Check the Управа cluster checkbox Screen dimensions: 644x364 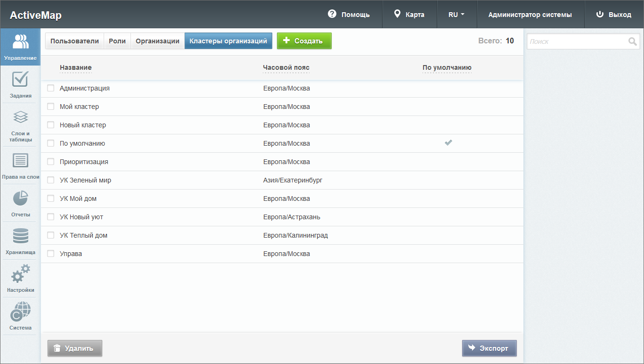point(51,254)
